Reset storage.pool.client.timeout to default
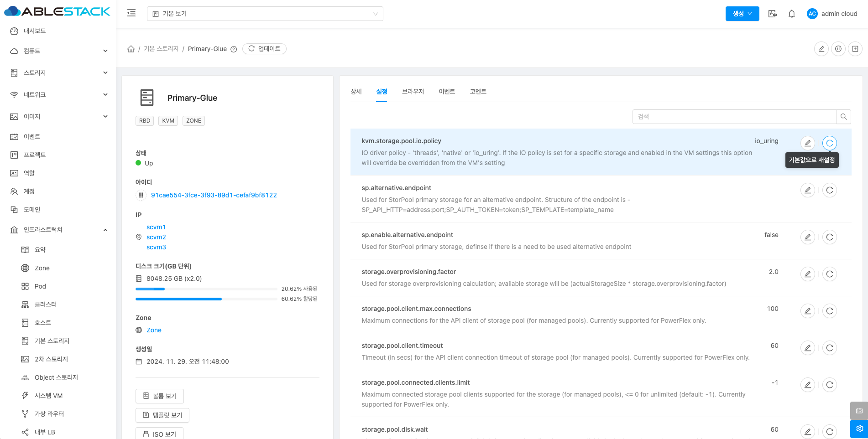The height and width of the screenshot is (439, 868). tap(829, 348)
